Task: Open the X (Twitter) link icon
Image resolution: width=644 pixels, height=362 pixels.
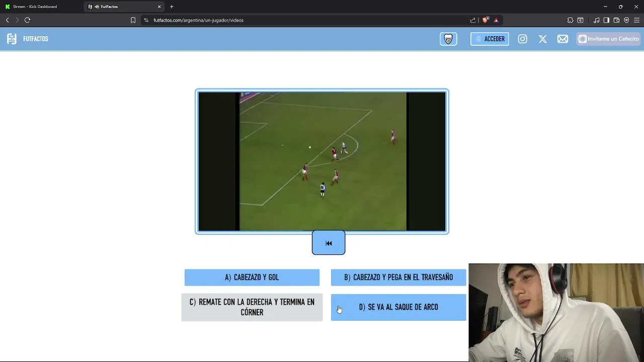Action: 543,39
